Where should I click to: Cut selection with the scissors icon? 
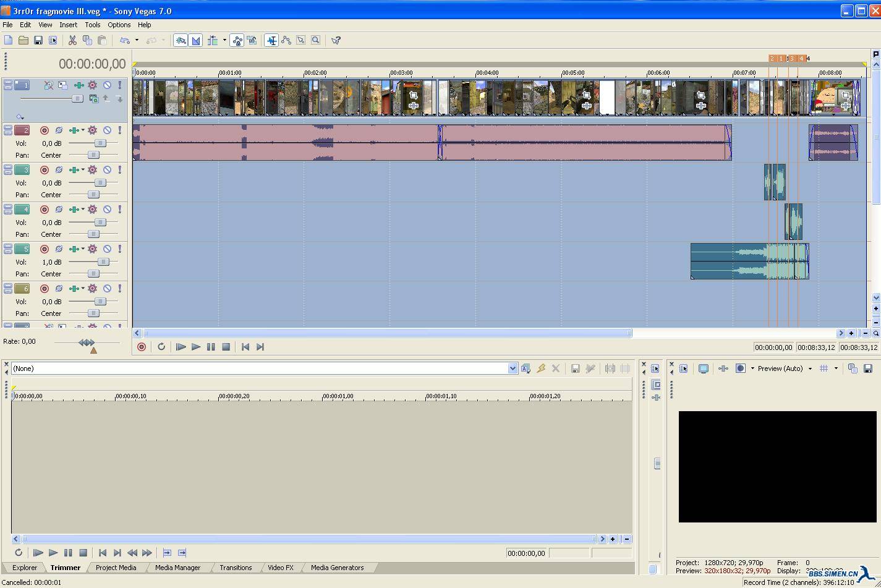72,40
